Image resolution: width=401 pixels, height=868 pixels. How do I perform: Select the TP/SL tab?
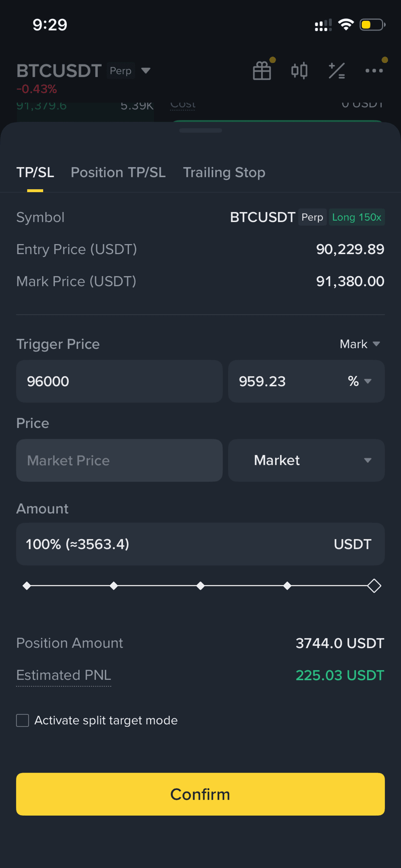pos(35,172)
